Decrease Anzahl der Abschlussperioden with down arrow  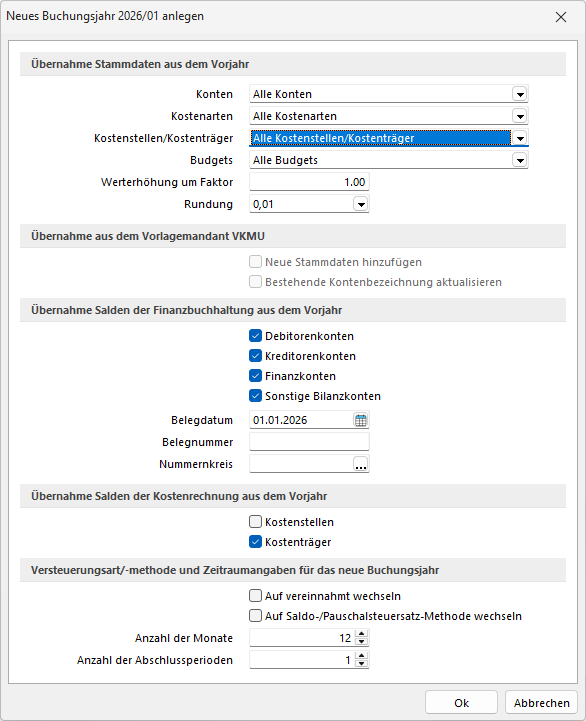(x=362, y=664)
